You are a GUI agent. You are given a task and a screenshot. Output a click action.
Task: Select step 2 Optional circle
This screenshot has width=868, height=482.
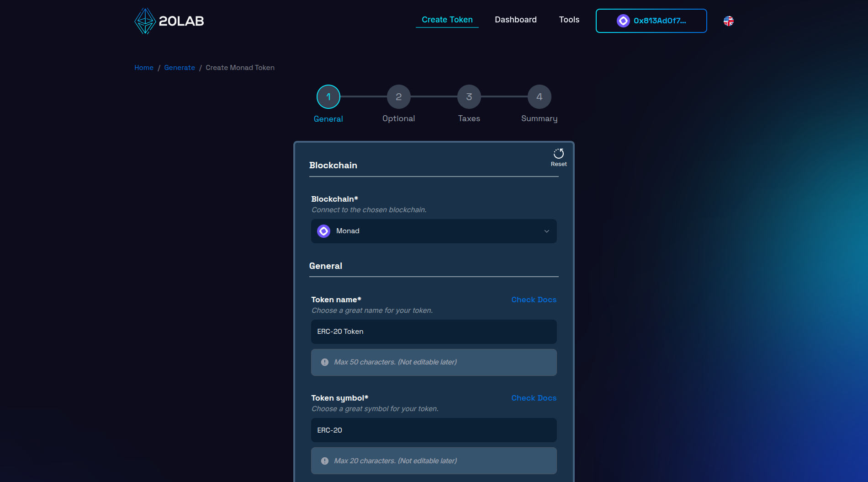398,96
